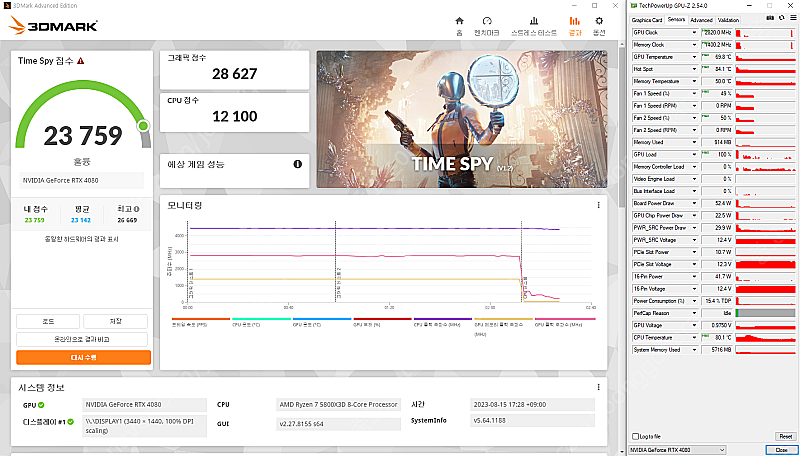
Task: Click the GPU Temperature red sensor graph
Action: click(765, 57)
